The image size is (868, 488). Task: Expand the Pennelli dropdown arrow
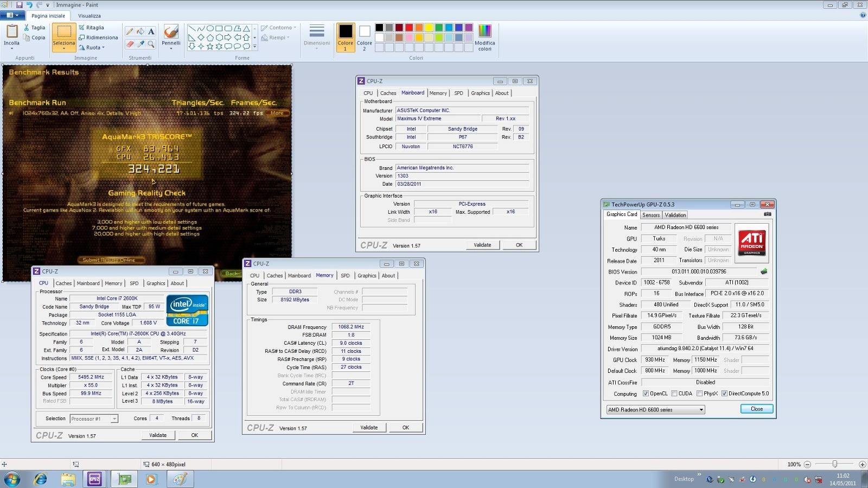click(x=171, y=49)
